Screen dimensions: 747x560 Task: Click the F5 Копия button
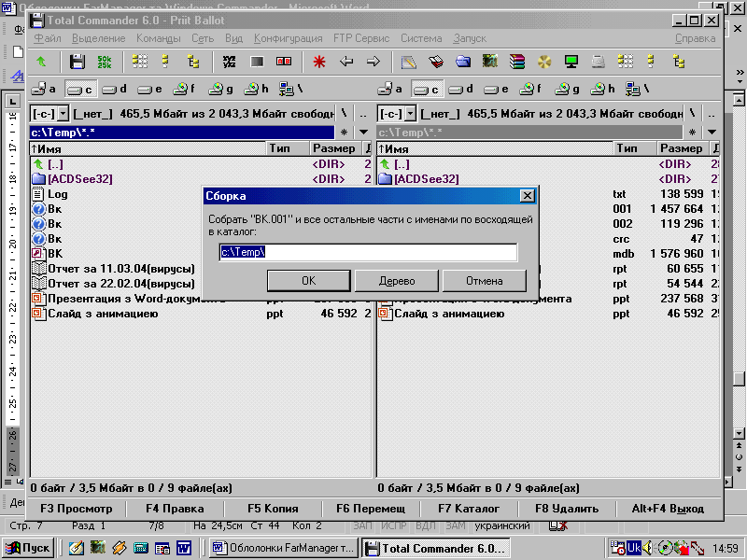click(x=273, y=509)
